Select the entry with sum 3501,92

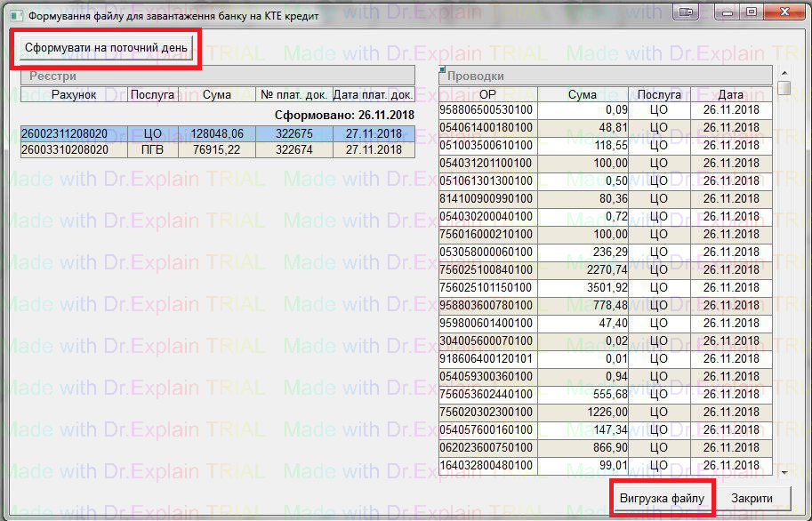(583, 287)
